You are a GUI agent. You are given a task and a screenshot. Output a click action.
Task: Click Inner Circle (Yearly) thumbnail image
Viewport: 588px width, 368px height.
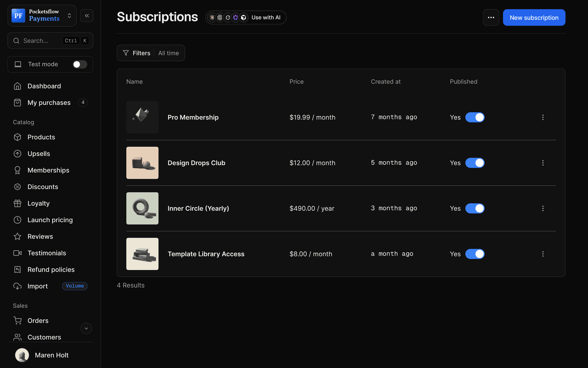tap(142, 208)
